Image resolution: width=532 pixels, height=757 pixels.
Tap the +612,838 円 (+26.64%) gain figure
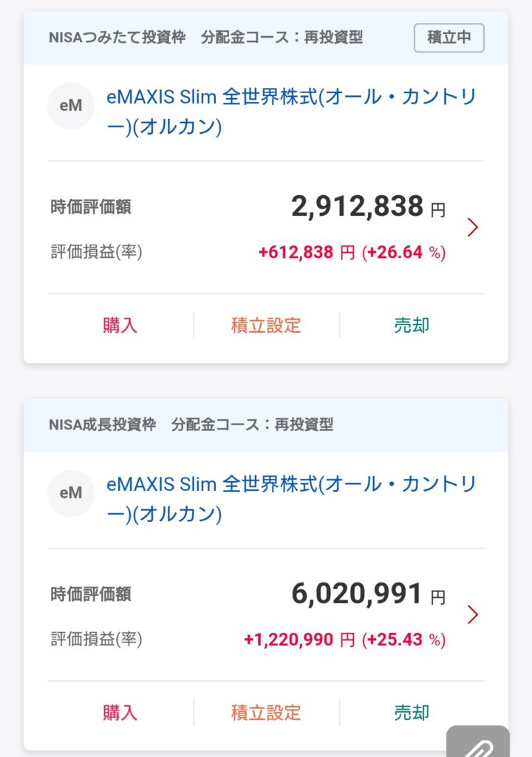[x=352, y=253]
